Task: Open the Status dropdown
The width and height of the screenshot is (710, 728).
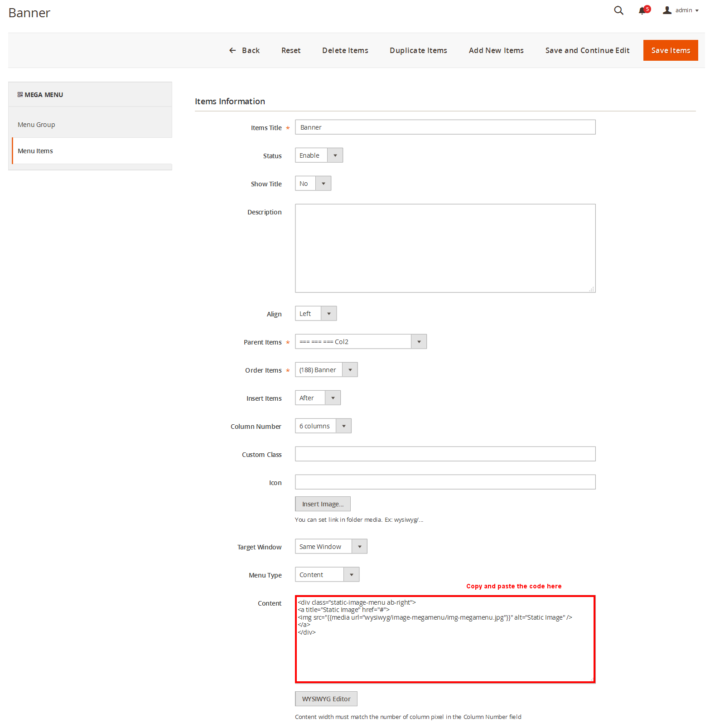Action: tap(319, 155)
